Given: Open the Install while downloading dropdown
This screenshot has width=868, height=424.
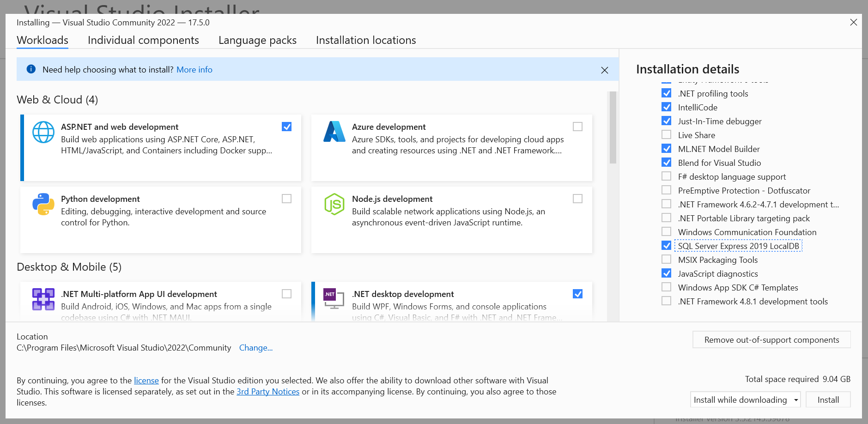Looking at the screenshot, I should click(746, 400).
